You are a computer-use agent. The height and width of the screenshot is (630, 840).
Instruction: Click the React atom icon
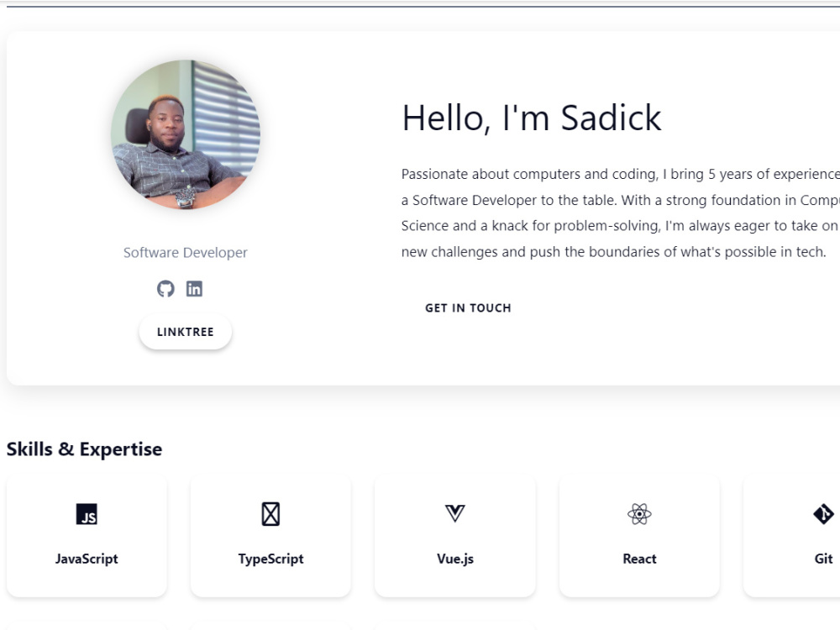(x=639, y=514)
